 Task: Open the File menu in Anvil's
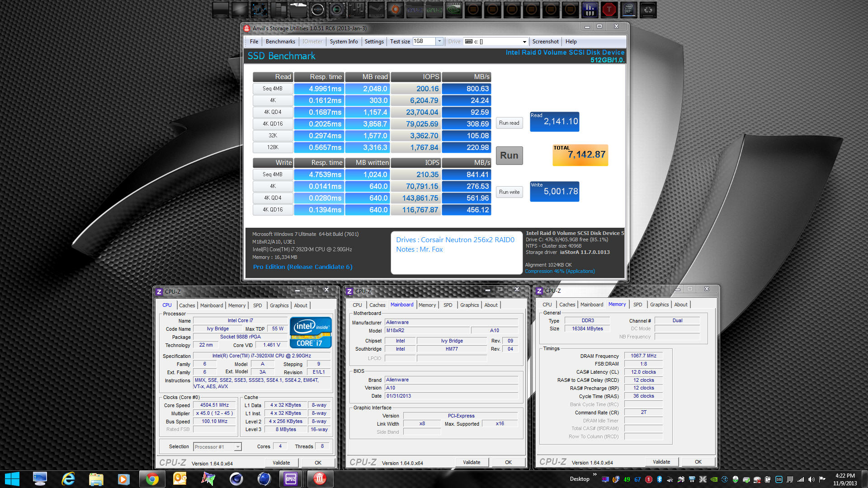[x=254, y=42]
